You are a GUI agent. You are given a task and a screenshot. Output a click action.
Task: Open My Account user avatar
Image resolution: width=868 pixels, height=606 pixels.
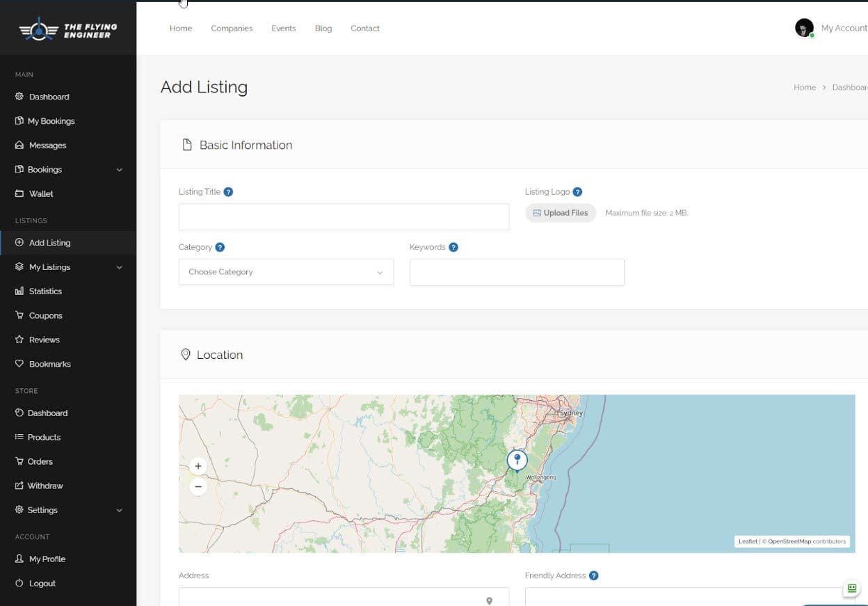click(x=804, y=28)
